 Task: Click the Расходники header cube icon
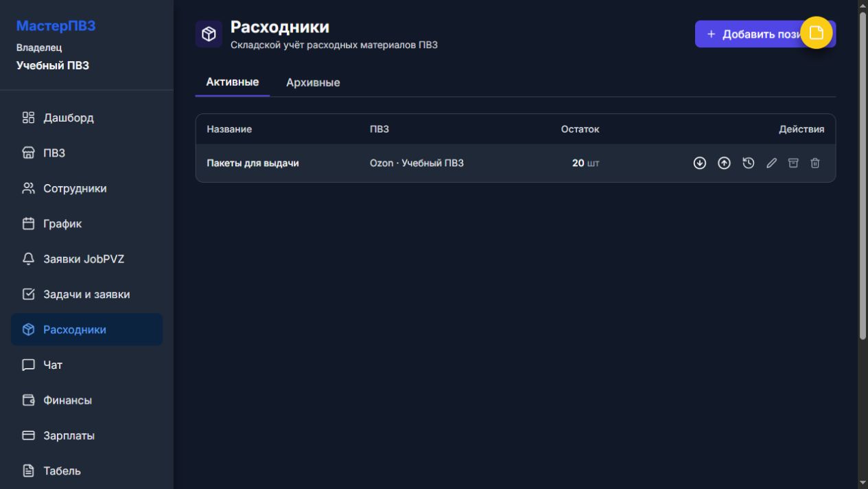coord(209,34)
